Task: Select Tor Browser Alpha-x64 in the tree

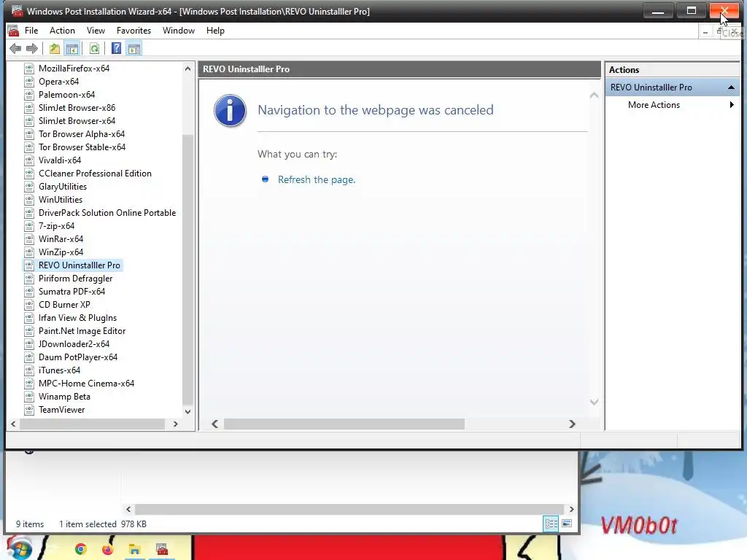Action: coord(82,134)
